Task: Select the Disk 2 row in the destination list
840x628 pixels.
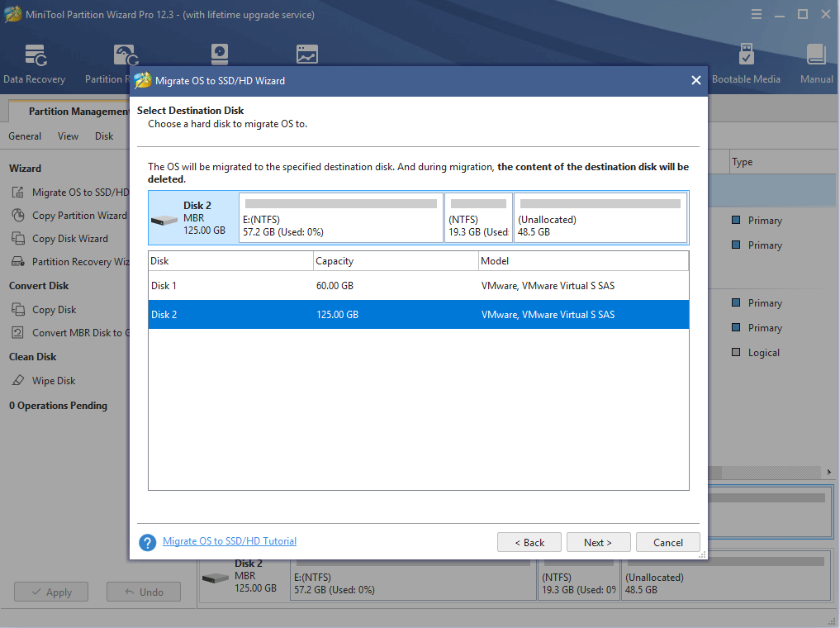Action: [x=419, y=315]
